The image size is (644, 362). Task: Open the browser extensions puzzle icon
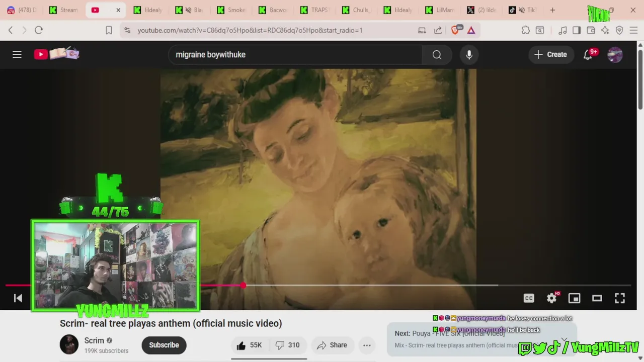pos(526,30)
